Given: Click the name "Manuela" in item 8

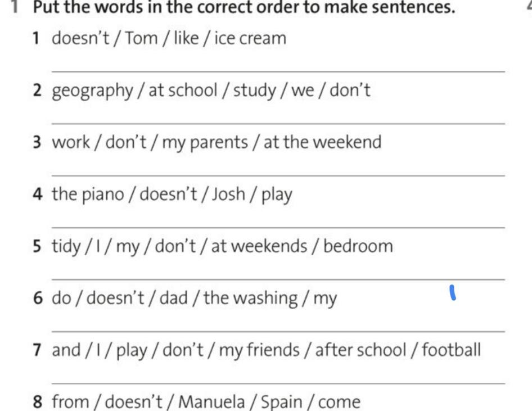Looking at the screenshot, I should pos(212,402).
